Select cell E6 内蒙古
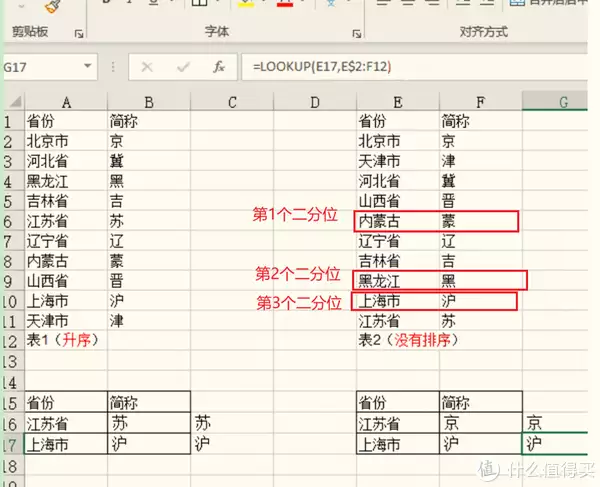This screenshot has width=600, height=487. click(x=398, y=221)
